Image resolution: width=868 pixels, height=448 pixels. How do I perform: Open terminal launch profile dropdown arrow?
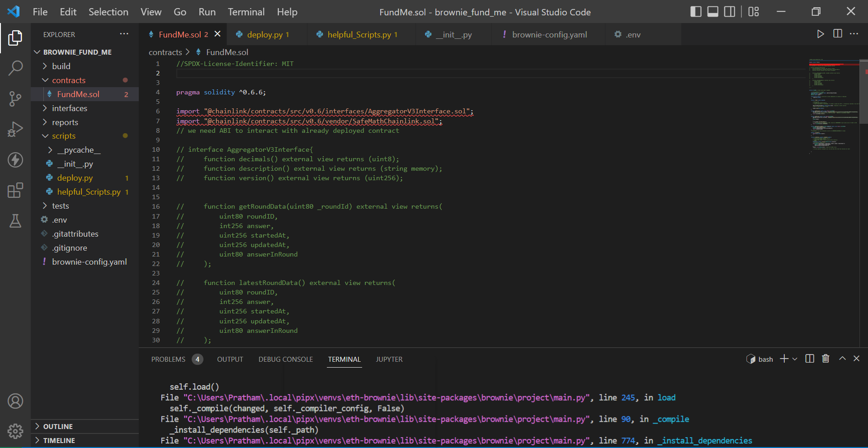click(x=795, y=359)
